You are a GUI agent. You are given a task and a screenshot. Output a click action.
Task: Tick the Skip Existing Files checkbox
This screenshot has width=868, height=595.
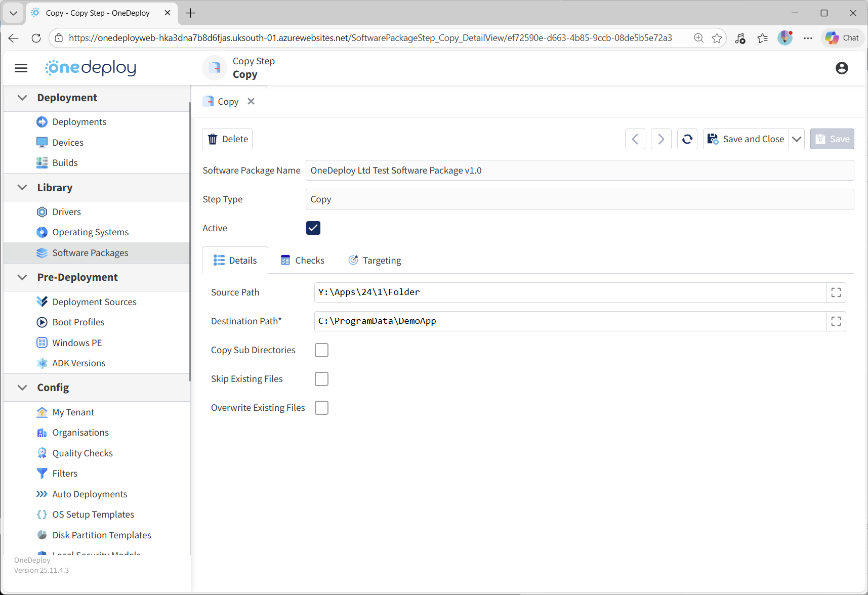pos(321,379)
